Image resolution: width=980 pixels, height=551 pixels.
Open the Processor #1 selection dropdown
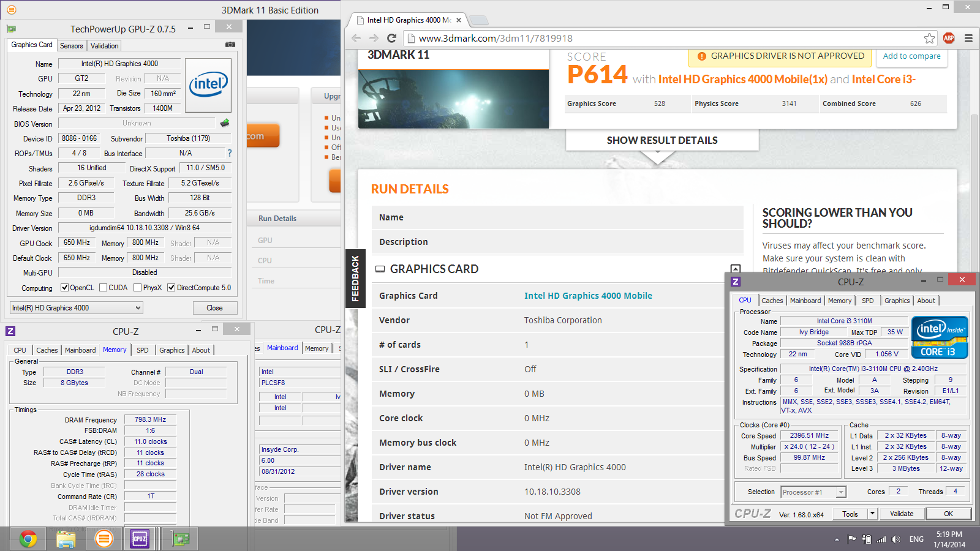coord(813,492)
